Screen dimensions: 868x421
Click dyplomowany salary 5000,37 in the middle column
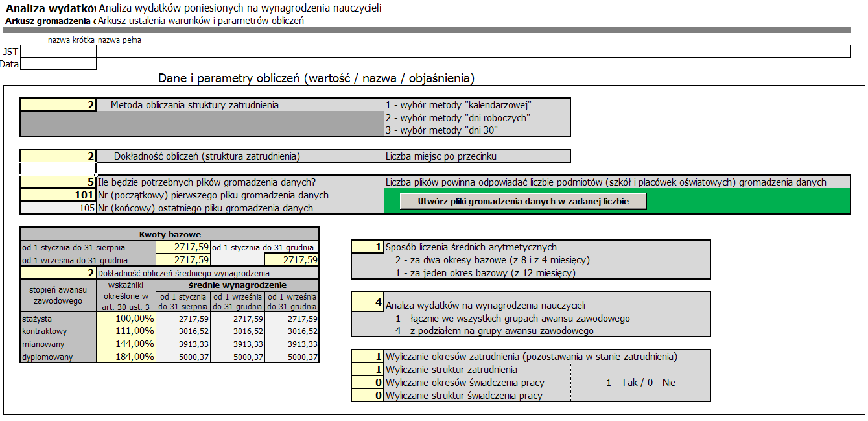[x=237, y=357]
